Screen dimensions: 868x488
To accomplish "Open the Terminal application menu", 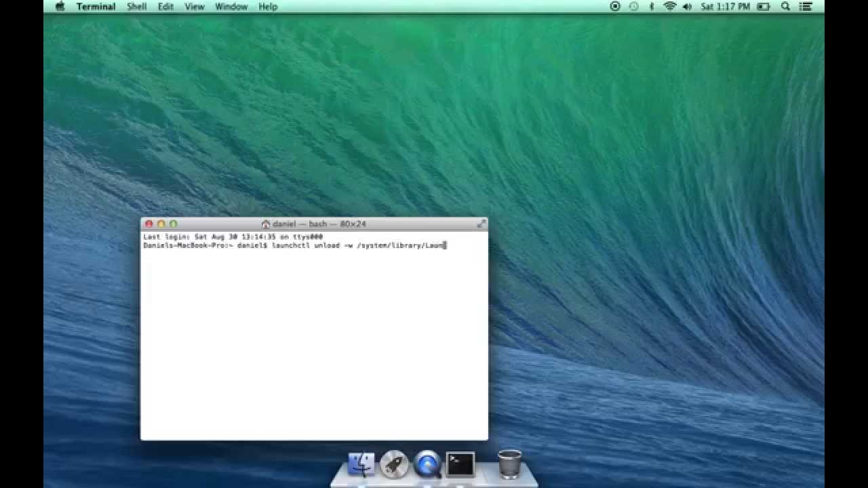I will click(96, 7).
